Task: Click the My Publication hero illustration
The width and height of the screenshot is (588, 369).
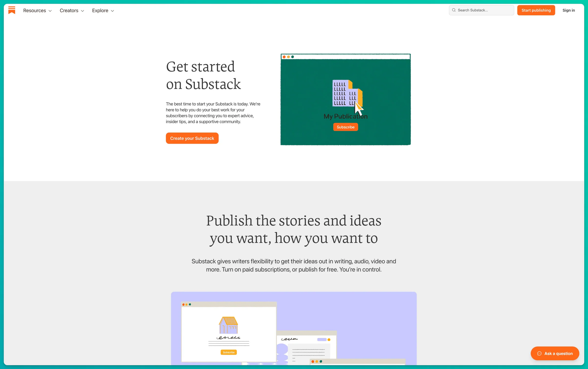Action: click(345, 99)
